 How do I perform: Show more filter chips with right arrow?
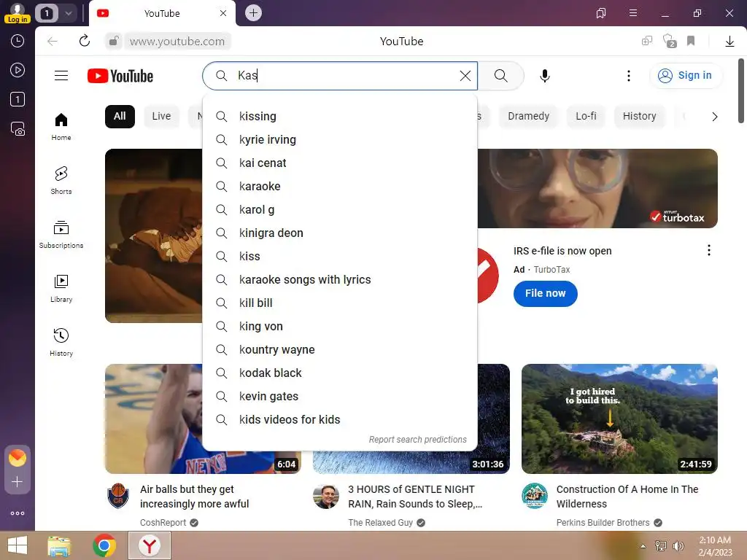[715, 117]
